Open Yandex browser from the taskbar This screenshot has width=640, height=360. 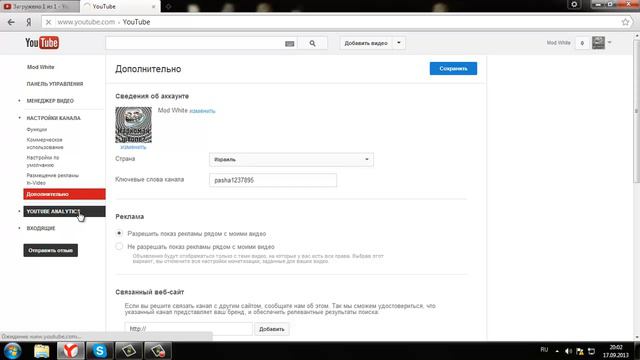(x=71, y=351)
